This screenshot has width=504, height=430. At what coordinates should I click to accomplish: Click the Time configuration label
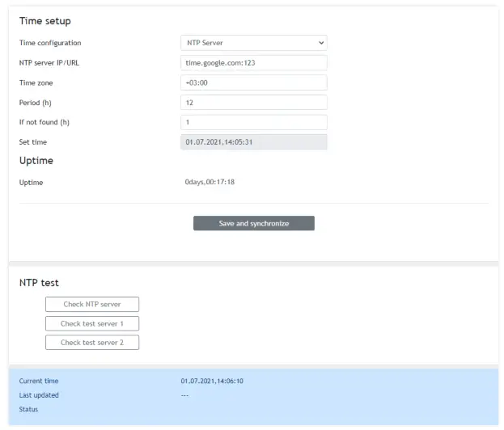pyautogui.click(x=50, y=43)
